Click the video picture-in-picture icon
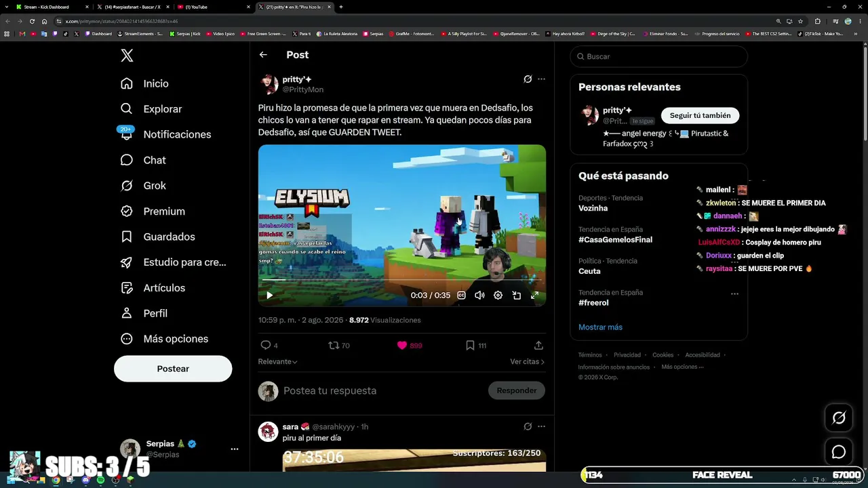Screen dimensions: 868x488 click(516, 296)
